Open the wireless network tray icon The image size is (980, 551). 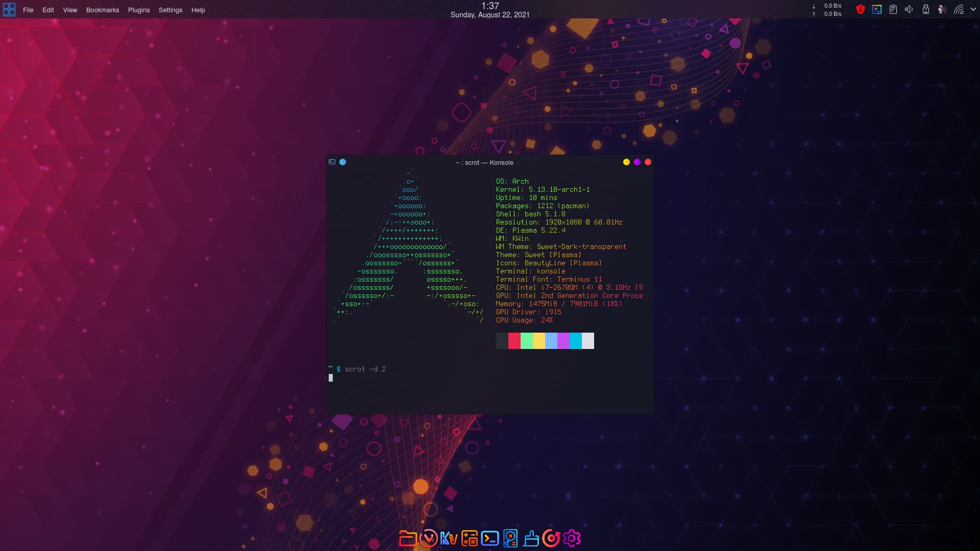pos(959,9)
